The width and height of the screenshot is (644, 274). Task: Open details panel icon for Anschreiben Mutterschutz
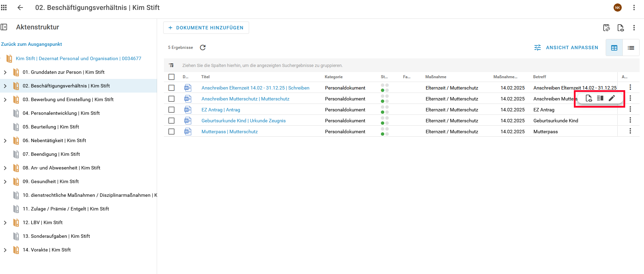600,98
